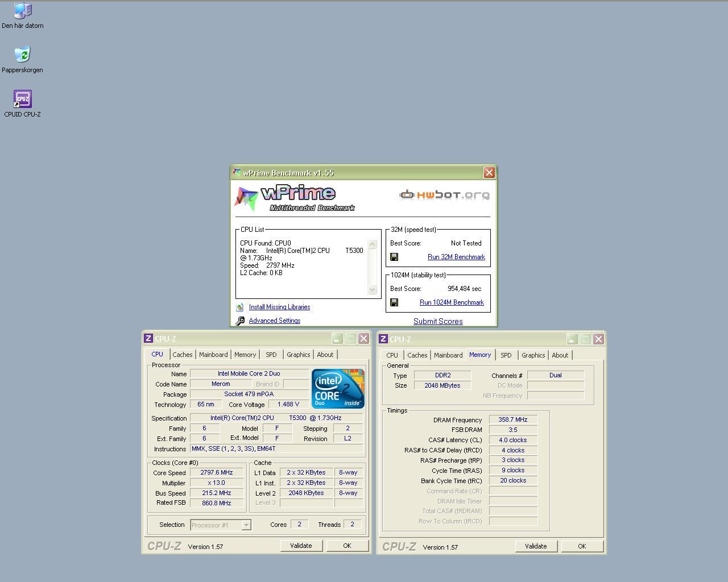Open About tab in right CPU-Z window
The image size is (728, 582).
[560, 355]
